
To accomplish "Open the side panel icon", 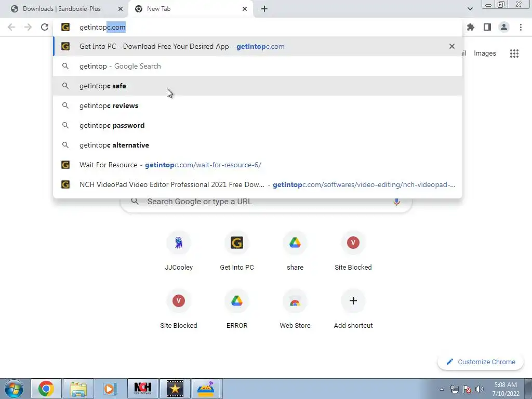I will tap(487, 27).
